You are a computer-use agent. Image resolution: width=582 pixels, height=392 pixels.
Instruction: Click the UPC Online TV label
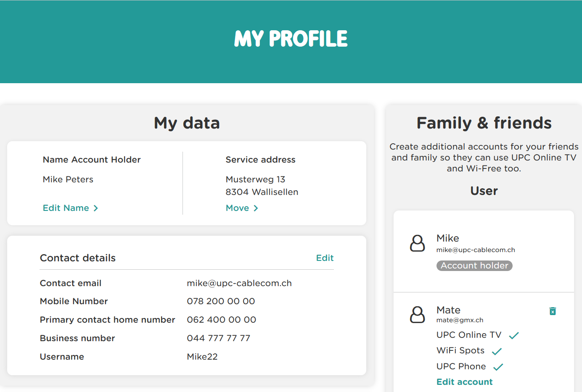(469, 335)
